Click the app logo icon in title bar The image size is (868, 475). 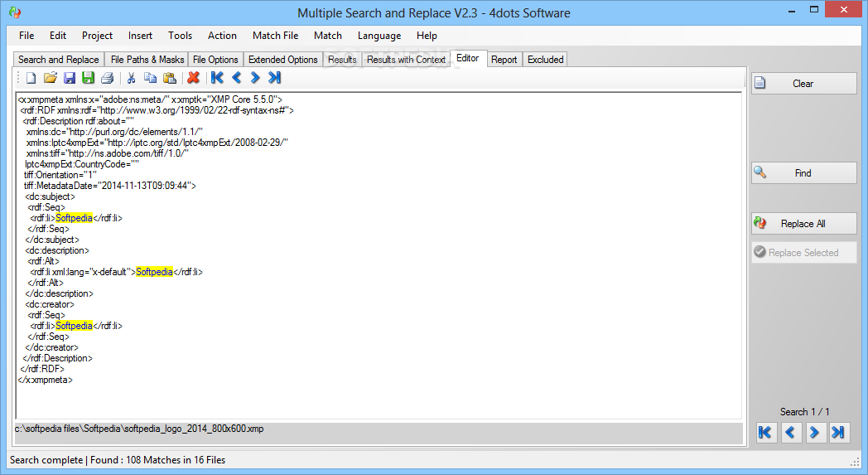15,12
